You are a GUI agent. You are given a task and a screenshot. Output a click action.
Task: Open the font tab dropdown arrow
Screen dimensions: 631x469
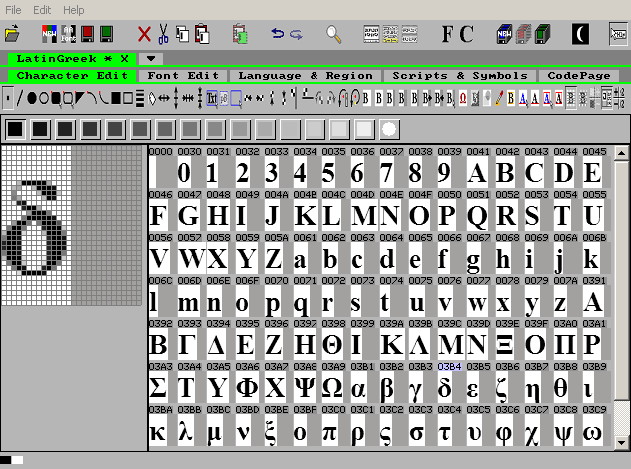click(x=151, y=59)
